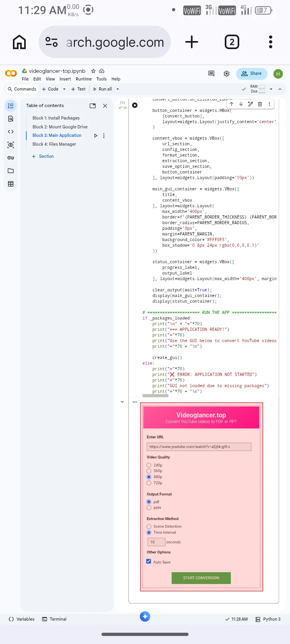Viewport: 290px width, 644px height.
Task: Click the cell edit pencil icon
Action: (250, 104)
